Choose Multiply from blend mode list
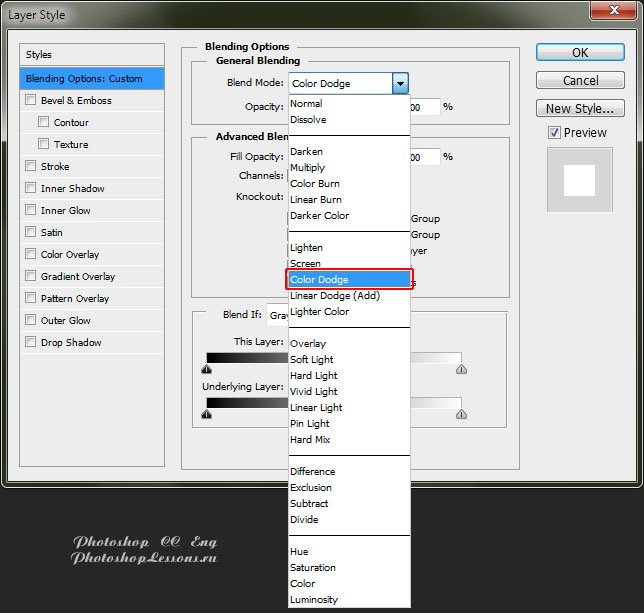Image resolution: width=644 pixels, height=613 pixels. tap(308, 168)
